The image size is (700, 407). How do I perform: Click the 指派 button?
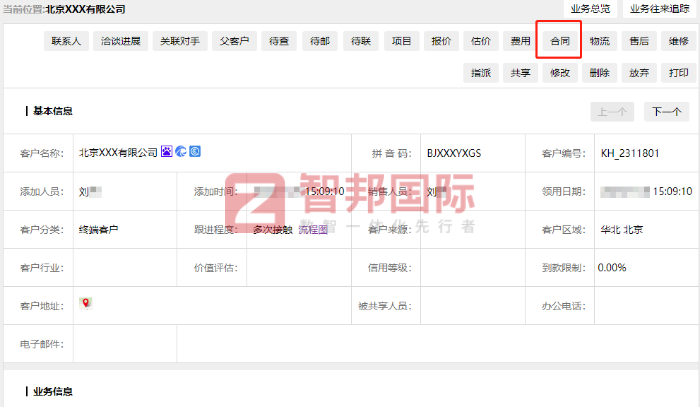481,73
